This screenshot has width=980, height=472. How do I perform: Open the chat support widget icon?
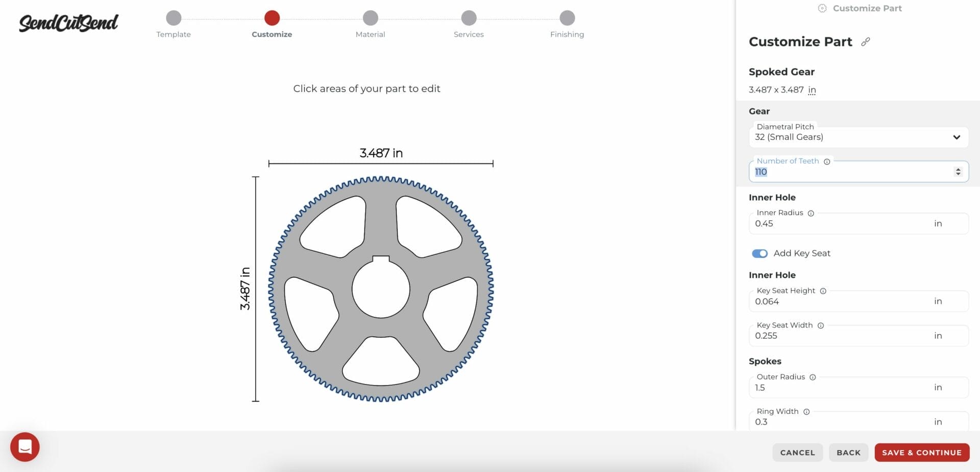24,447
